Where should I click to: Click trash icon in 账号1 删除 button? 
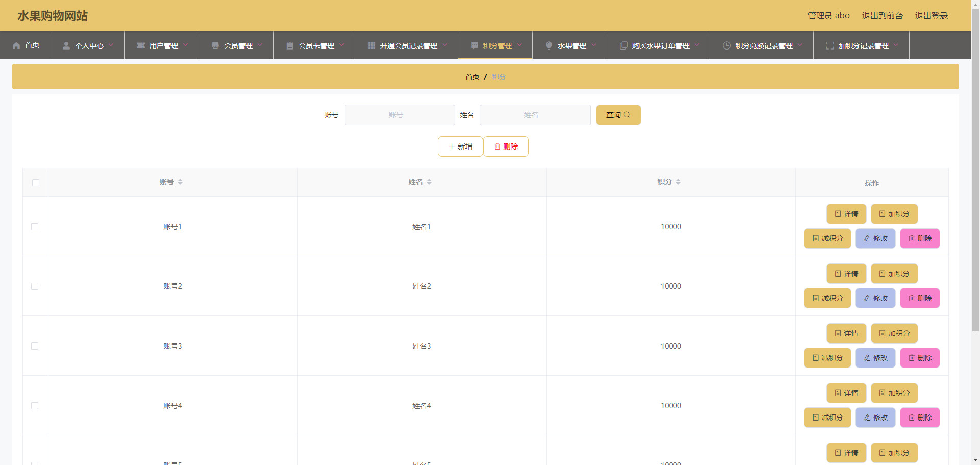(912, 238)
